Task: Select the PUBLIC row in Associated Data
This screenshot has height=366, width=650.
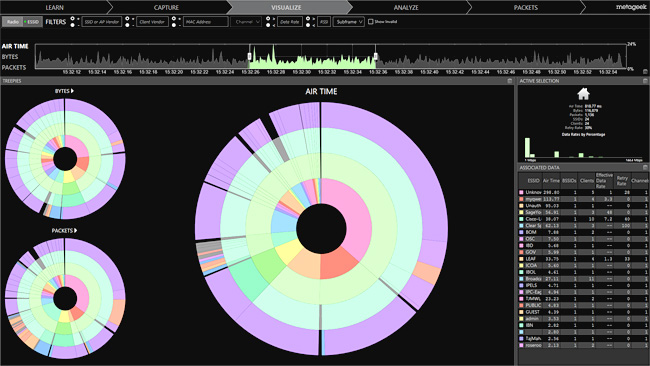Action: tap(583, 305)
